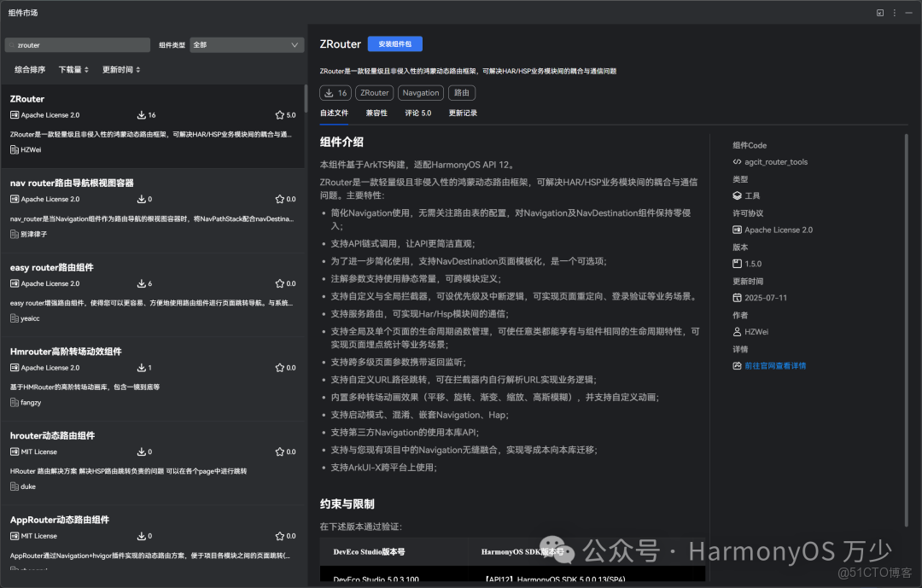Click the panel layout icon near window controls
This screenshot has height=588, width=922.
click(x=878, y=13)
